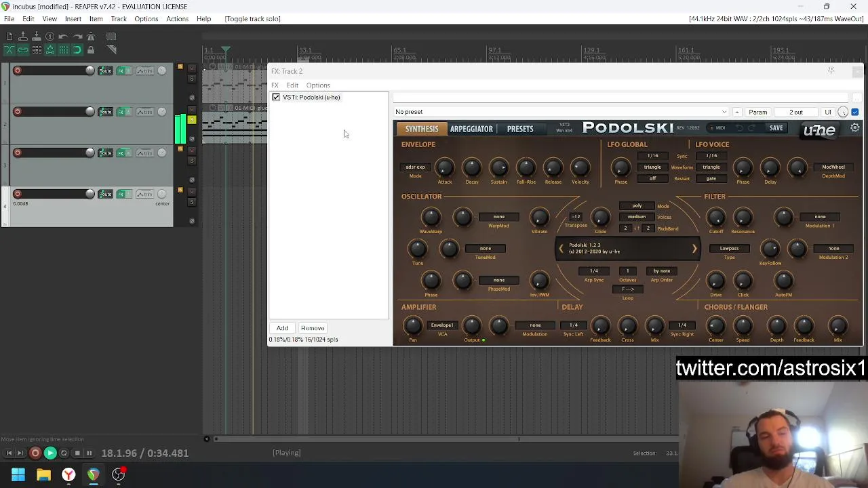Uncheck VSTi: Podolski enable checkbox
The image size is (868, 488).
click(x=276, y=97)
